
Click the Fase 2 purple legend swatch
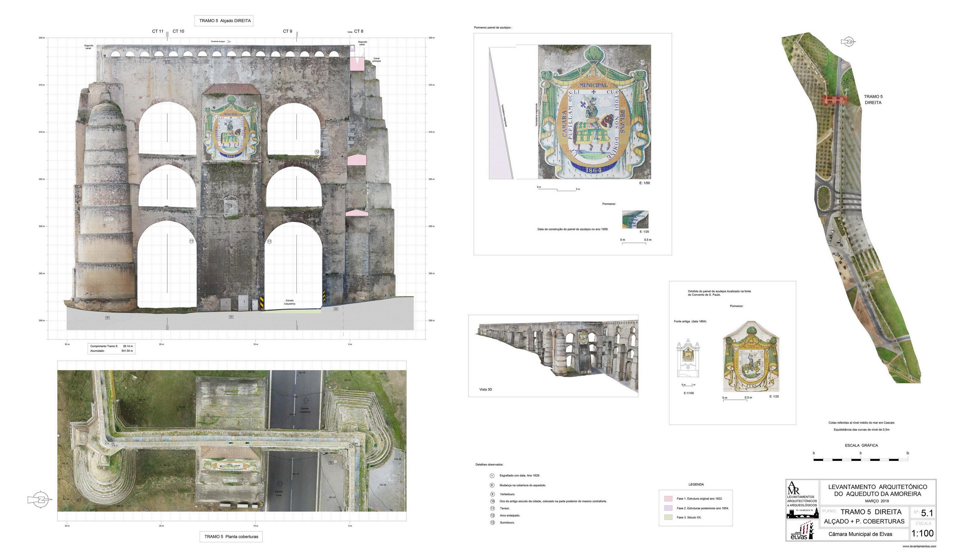pyautogui.click(x=668, y=508)
